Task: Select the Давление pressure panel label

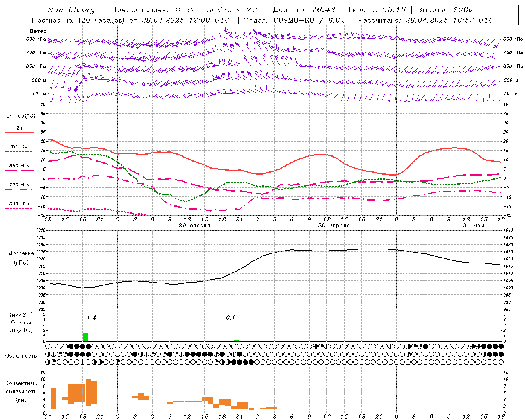Action: 21,253
